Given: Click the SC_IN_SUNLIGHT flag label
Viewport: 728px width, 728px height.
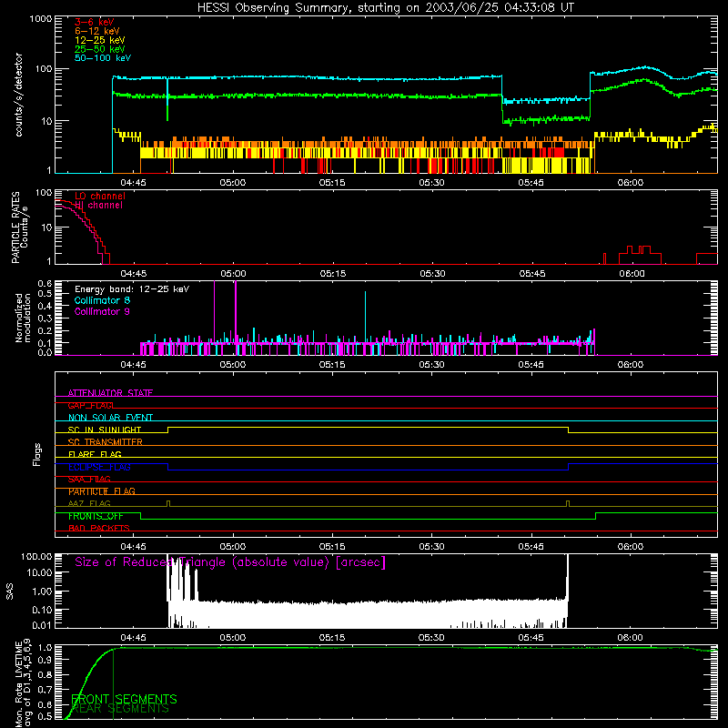Looking at the screenshot, I should coord(105,430).
